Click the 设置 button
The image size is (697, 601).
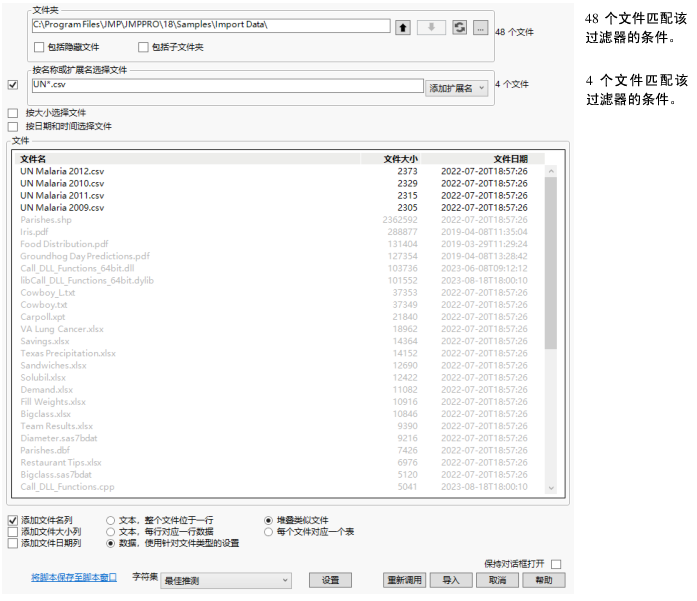pyautogui.click(x=330, y=580)
